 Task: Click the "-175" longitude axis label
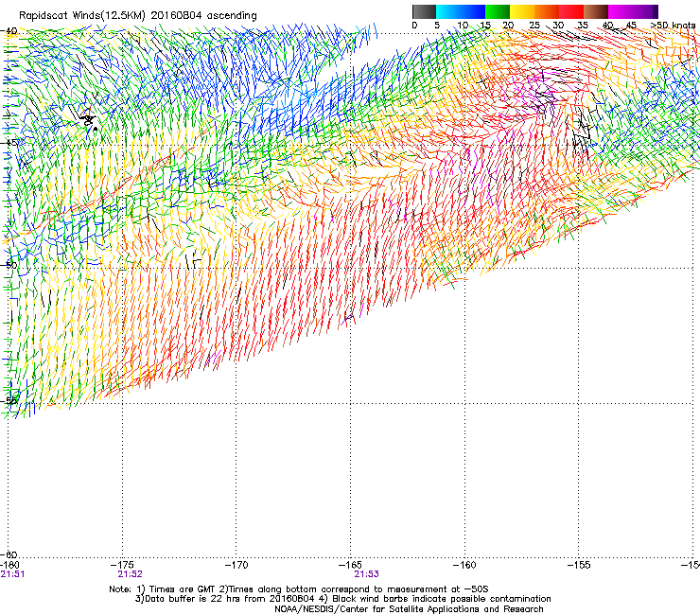[x=122, y=565]
